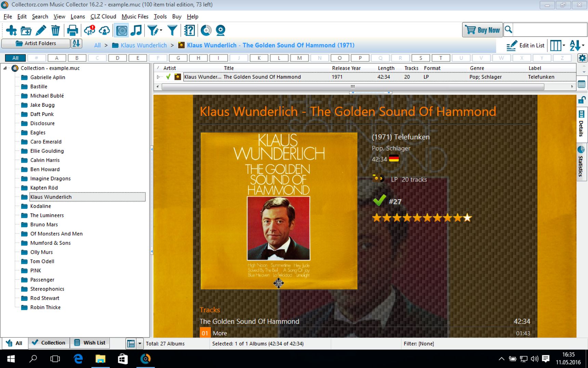Click Edit in List button
This screenshot has height=368, width=588.
point(525,45)
